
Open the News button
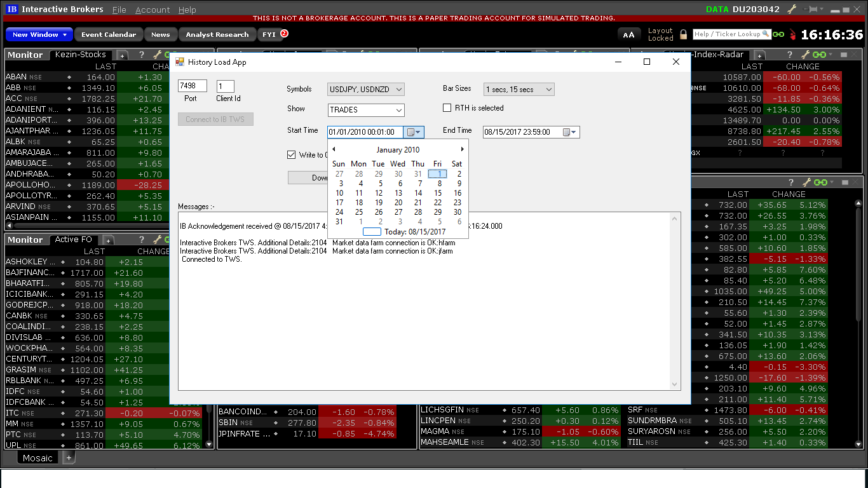pyautogui.click(x=161, y=35)
